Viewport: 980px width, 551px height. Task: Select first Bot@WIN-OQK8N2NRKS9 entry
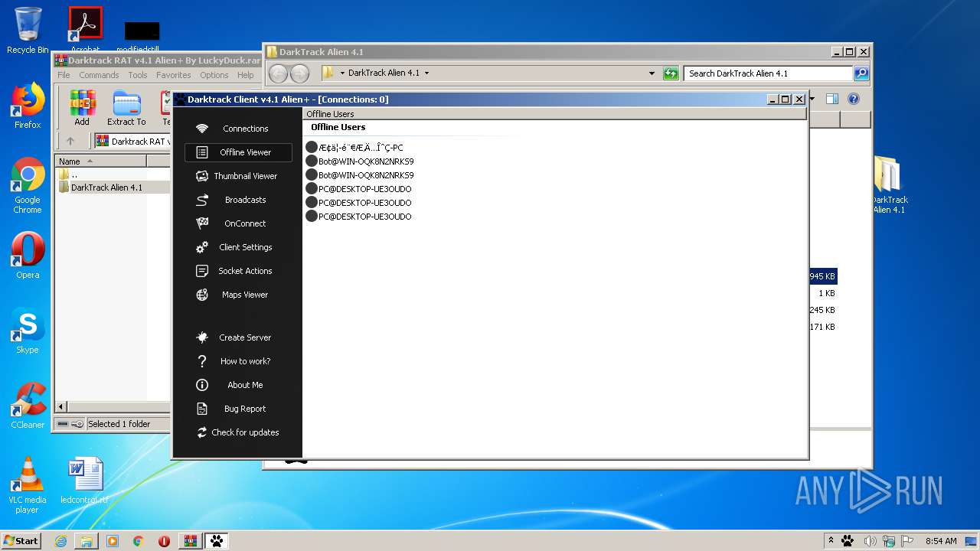click(359, 161)
